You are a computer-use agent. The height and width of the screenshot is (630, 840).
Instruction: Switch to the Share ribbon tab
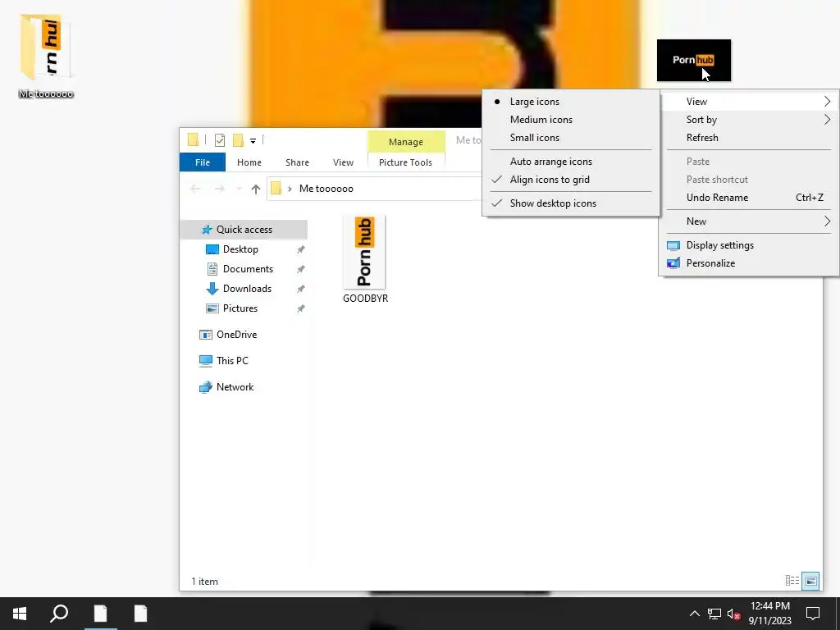(297, 162)
